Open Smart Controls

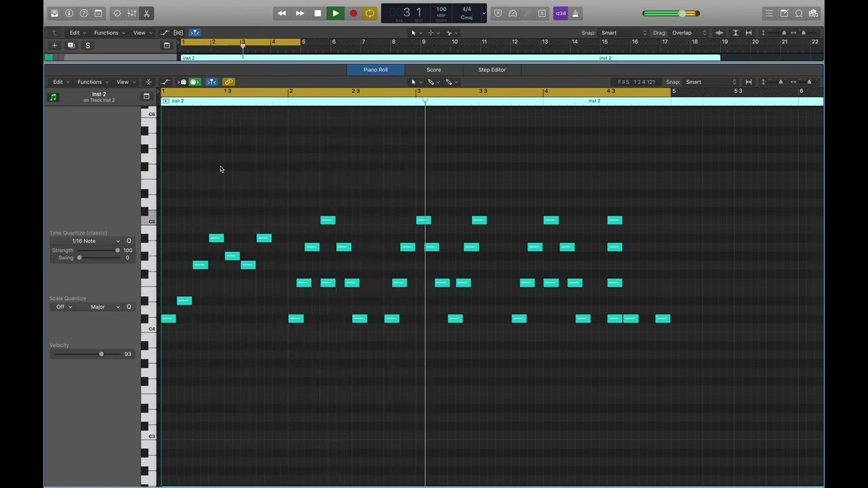(117, 14)
